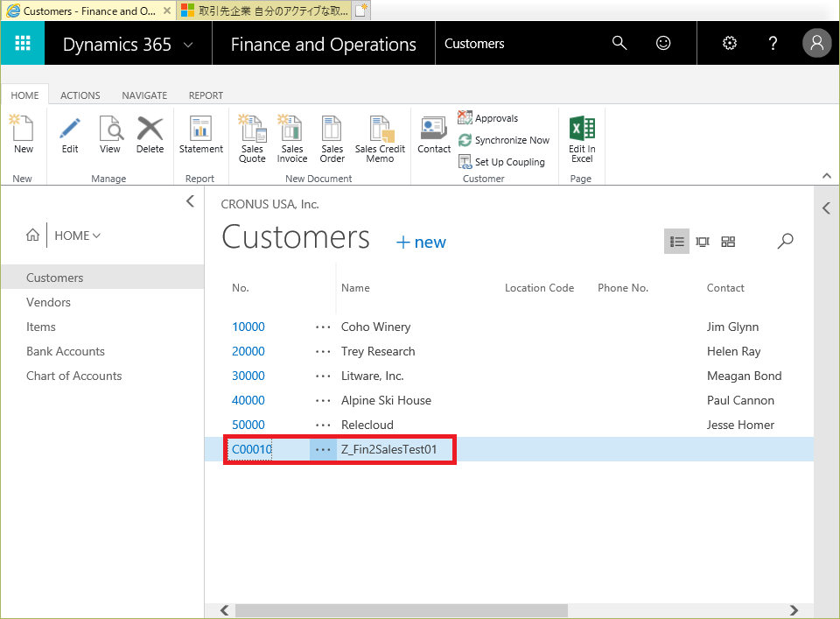Image resolution: width=840 pixels, height=619 pixels.
Task: Open Edit In Excel
Action: [x=582, y=139]
